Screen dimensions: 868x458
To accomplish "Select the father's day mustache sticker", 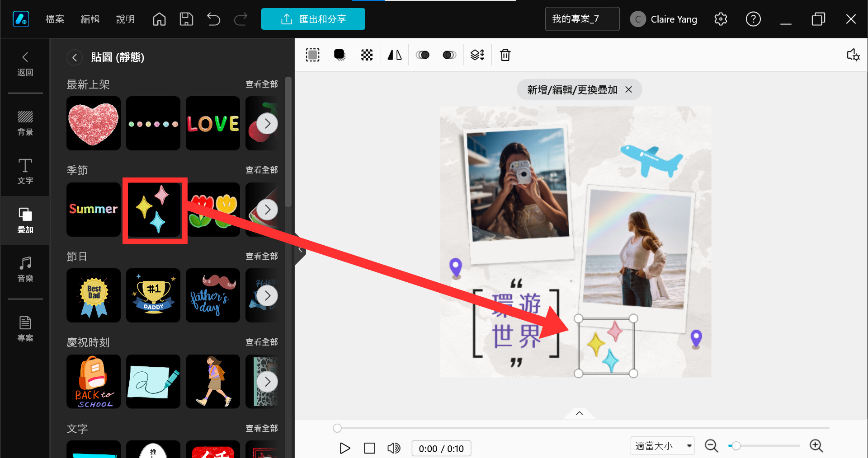I will (x=213, y=295).
